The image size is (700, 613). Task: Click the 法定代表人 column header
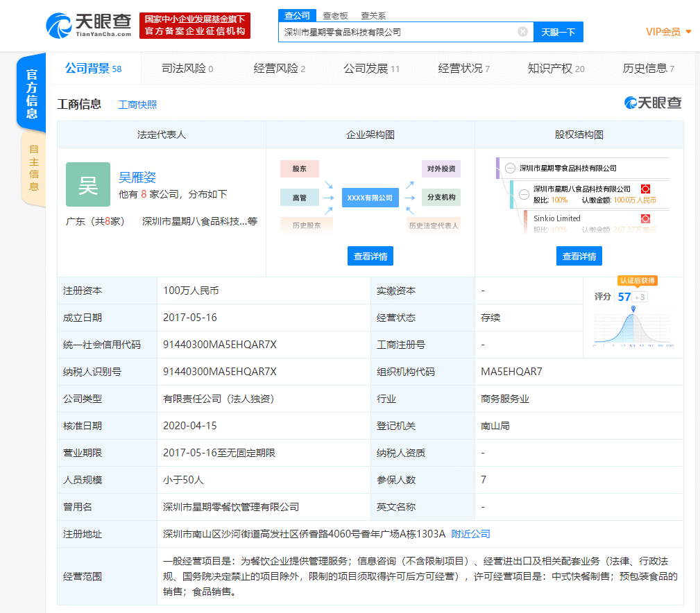point(162,135)
